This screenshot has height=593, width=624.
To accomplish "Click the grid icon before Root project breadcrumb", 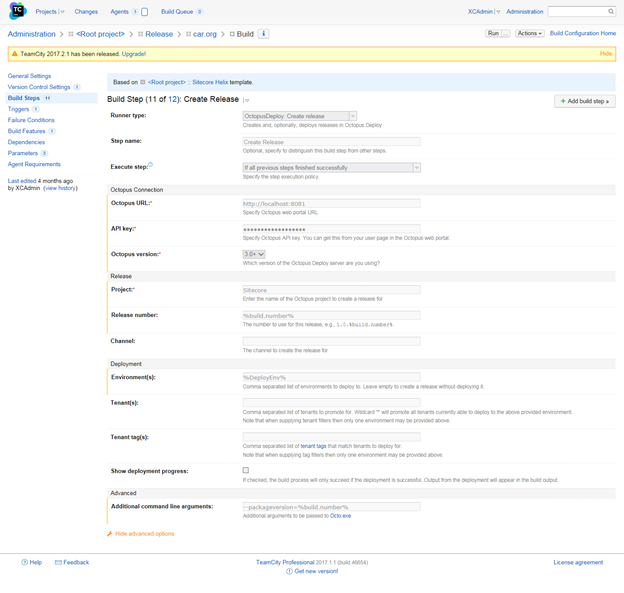I will pos(71,34).
